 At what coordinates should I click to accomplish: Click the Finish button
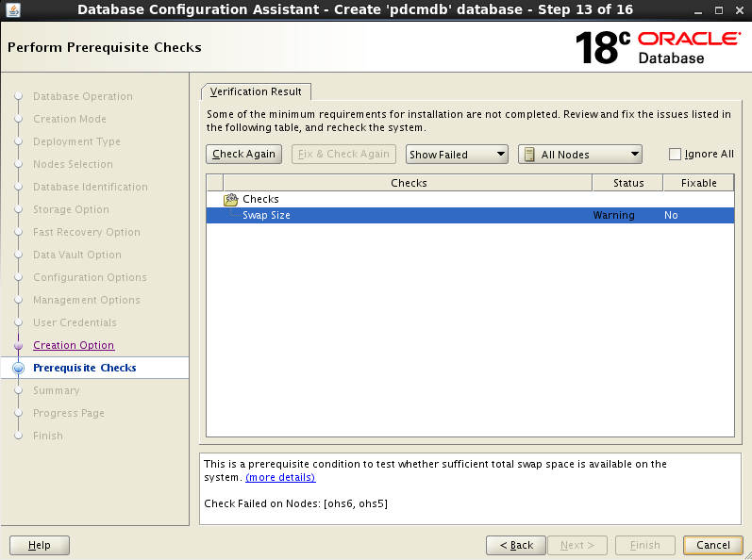pyautogui.click(x=645, y=545)
